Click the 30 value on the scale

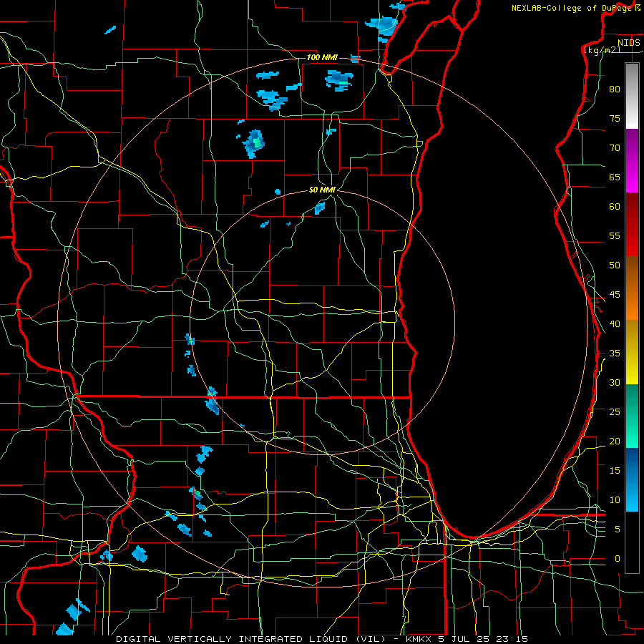pyautogui.click(x=615, y=383)
